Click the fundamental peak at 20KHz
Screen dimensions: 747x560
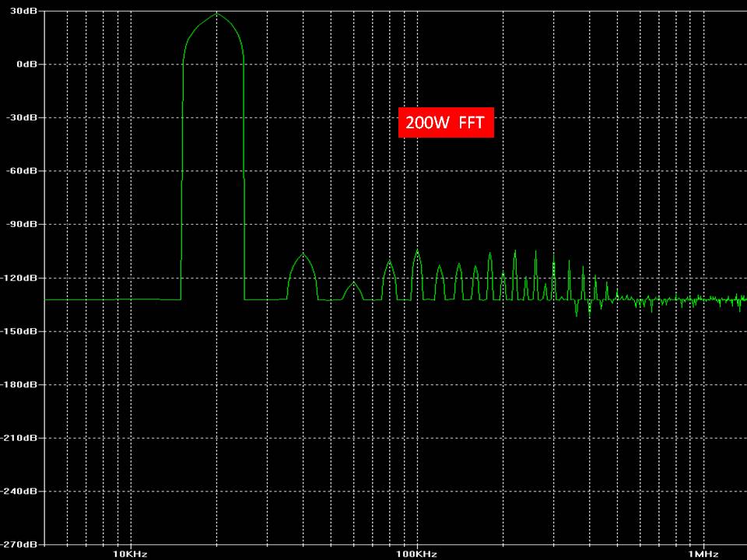point(217,13)
